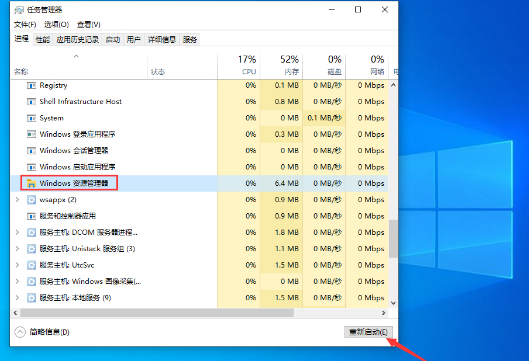The width and height of the screenshot is (529, 361).
Task: Open the 文件(F) menu
Action: (25, 24)
